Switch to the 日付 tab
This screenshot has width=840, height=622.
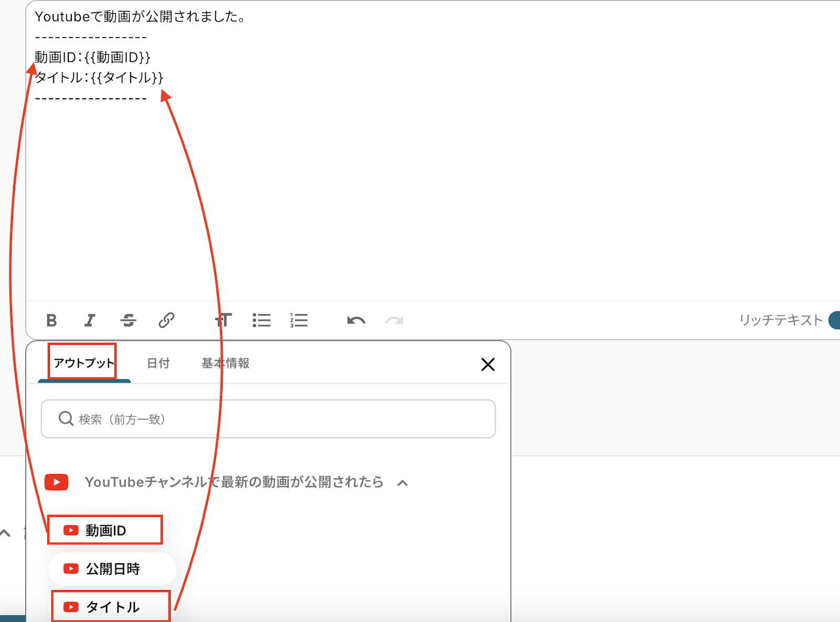[158, 363]
